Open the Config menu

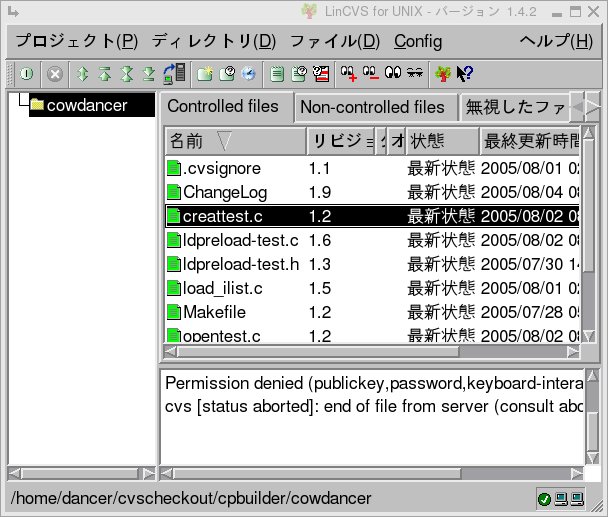tap(418, 41)
